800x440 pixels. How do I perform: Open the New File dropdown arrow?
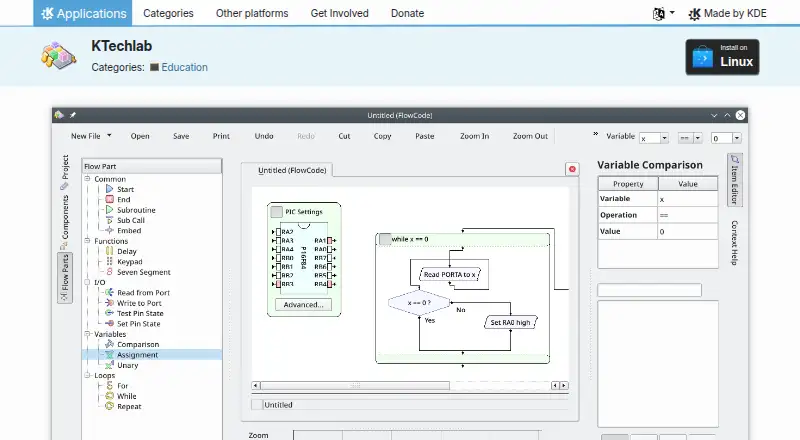(x=109, y=136)
